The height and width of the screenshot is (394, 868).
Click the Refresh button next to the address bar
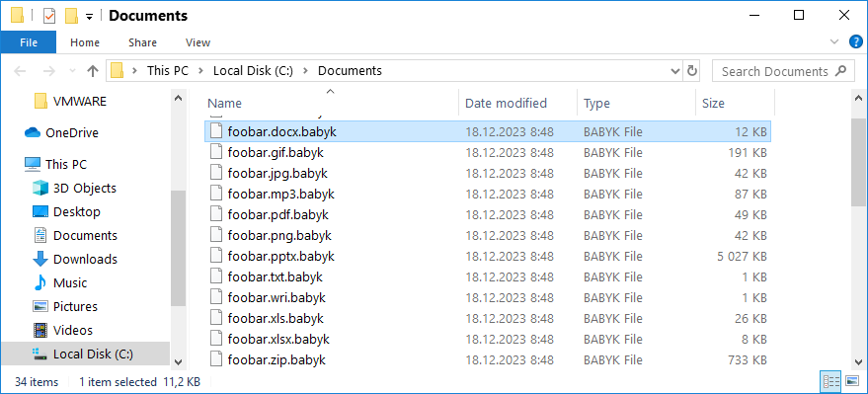tap(691, 71)
